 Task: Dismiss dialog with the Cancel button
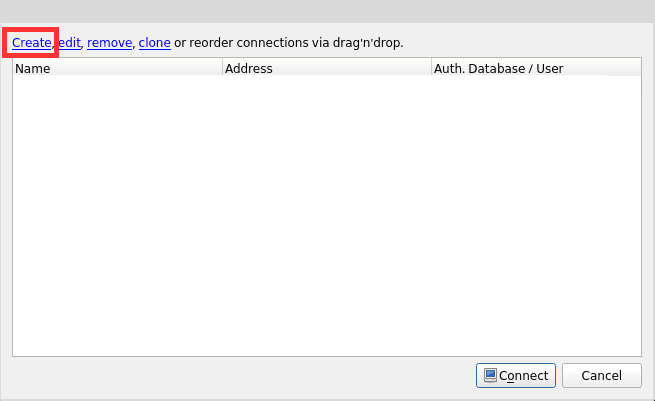601,376
